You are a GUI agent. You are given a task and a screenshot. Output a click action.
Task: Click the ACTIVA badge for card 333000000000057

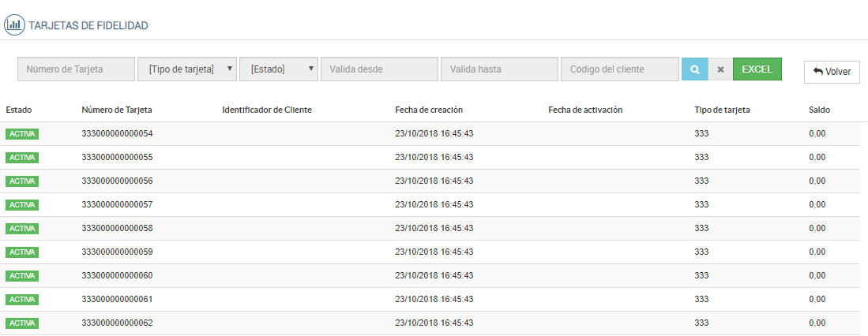click(22, 205)
